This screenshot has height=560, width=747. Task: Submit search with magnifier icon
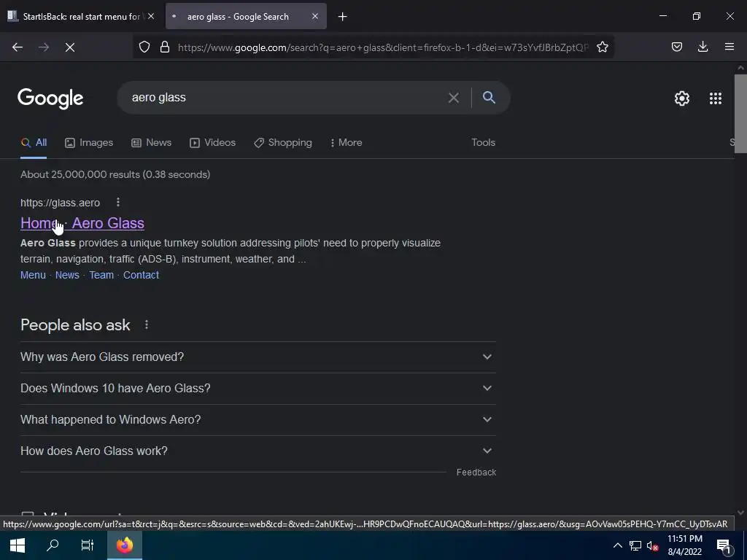point(489,98)
